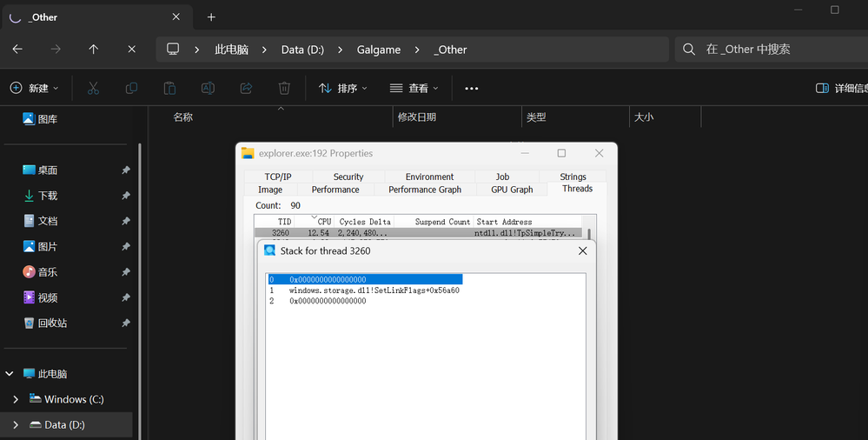
Task: Open the 排序 sort dropdown
Action: (x=342, y=88)
